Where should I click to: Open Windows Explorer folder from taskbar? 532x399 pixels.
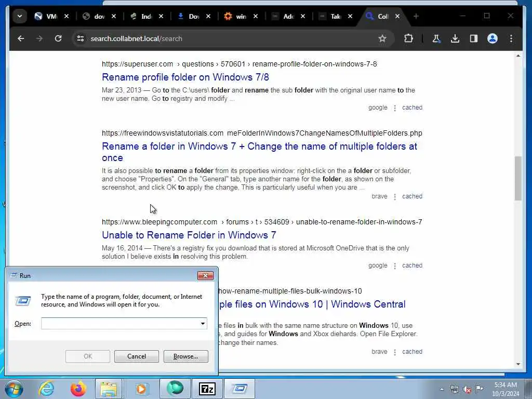click(x=109, y=389)
